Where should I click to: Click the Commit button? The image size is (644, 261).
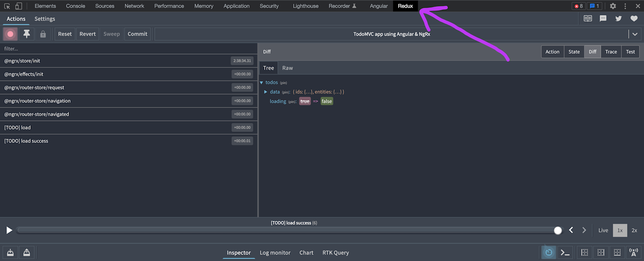pos(137,34)
